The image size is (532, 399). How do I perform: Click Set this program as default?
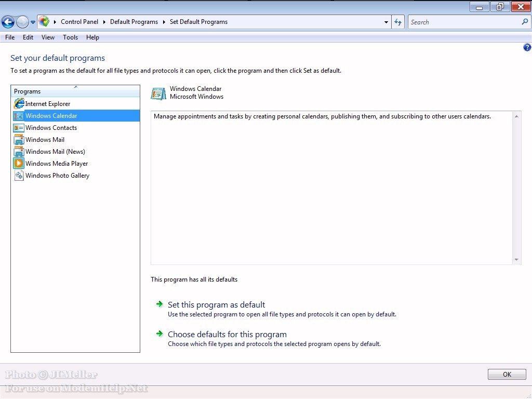(x=217, y=304)
